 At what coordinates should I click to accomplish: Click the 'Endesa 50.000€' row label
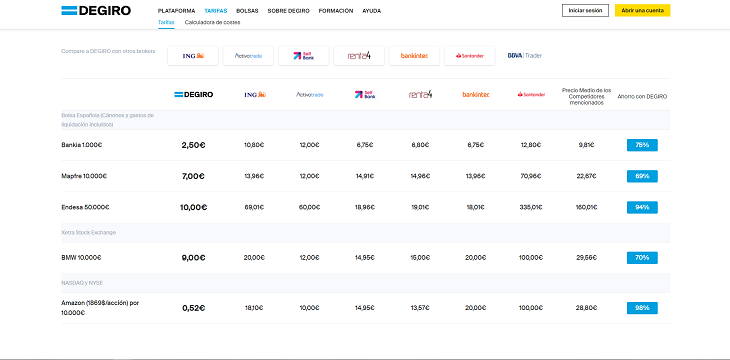[x=85, y=207]
